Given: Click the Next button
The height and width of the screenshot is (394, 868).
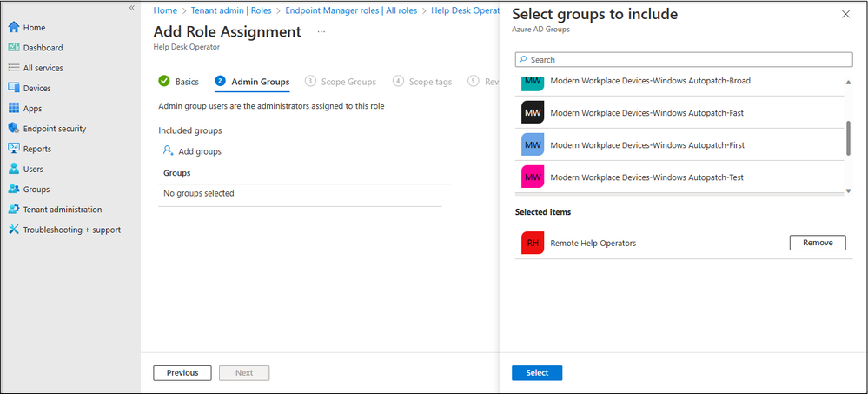Looking at the screenshot, I should tap(244, 373).
